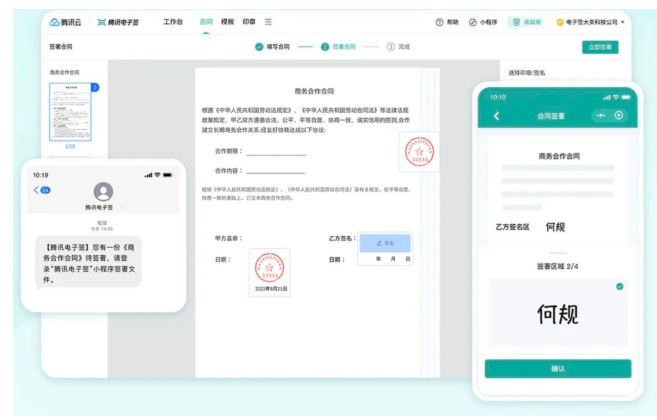
Task: Click the 商务合作合同 heading in phone
Action: pyautogui.click(x=559, y=156)
